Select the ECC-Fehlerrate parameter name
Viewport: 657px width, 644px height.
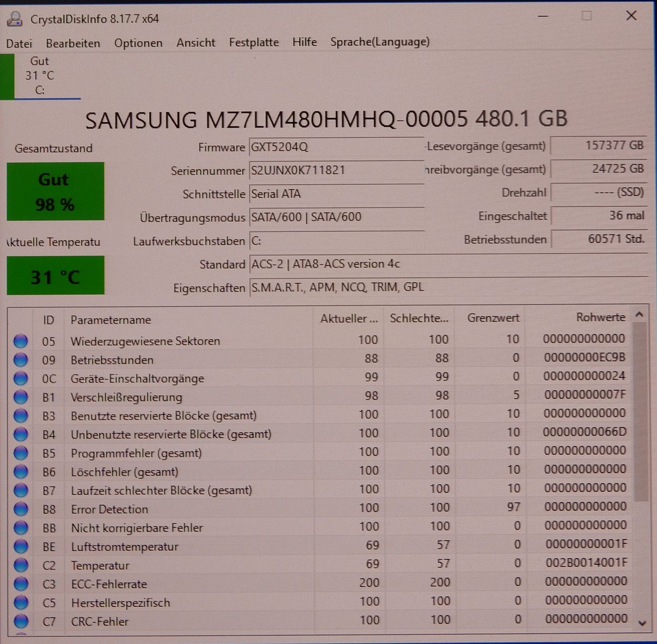[109, 584]
